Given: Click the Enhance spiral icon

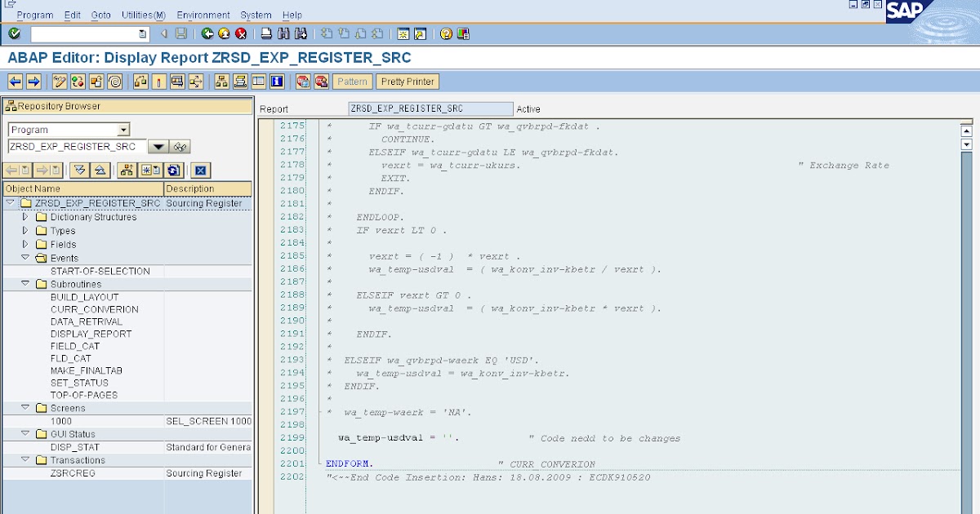Looking at the screenshot, I should click(x=116, y=82).
